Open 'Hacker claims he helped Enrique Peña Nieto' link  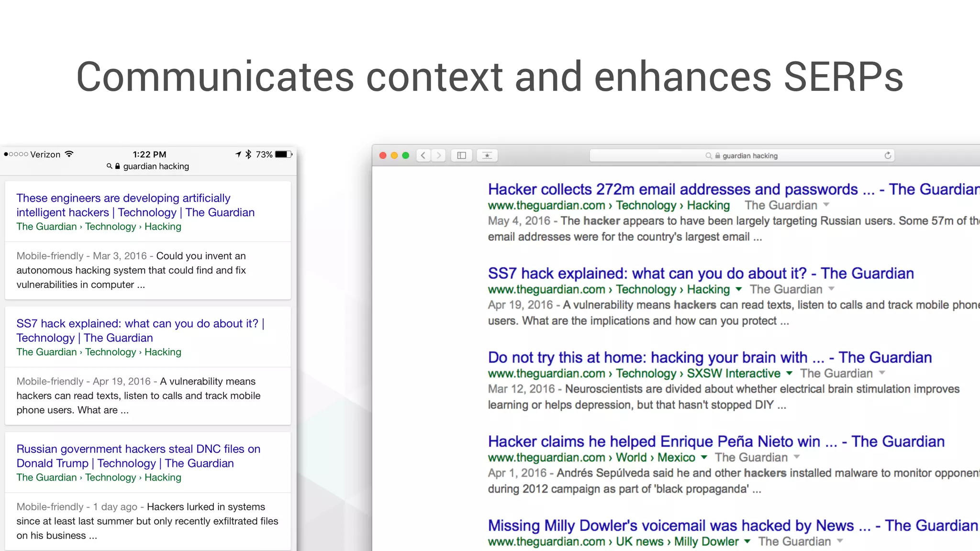pyautogui.click(x=716, y=441)
